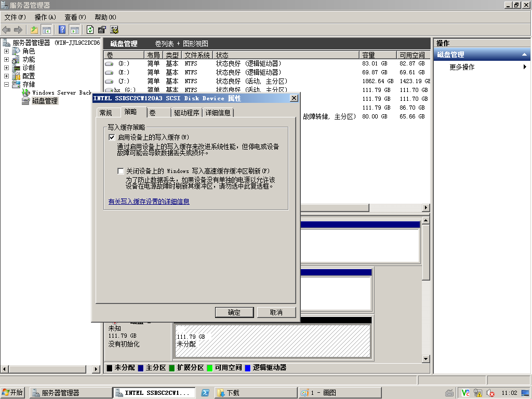Switch to the 驱动程序 tab
This screenshot has height=399, width=532.
click(187, 113)
